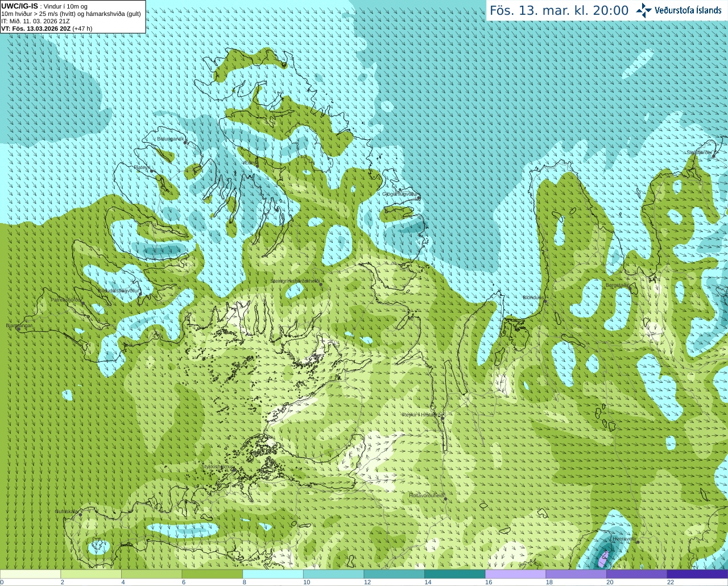The height and width of the screenshot is (586, 728).
Task: Click the Æðey station label
Action: [x=250, y=163]
